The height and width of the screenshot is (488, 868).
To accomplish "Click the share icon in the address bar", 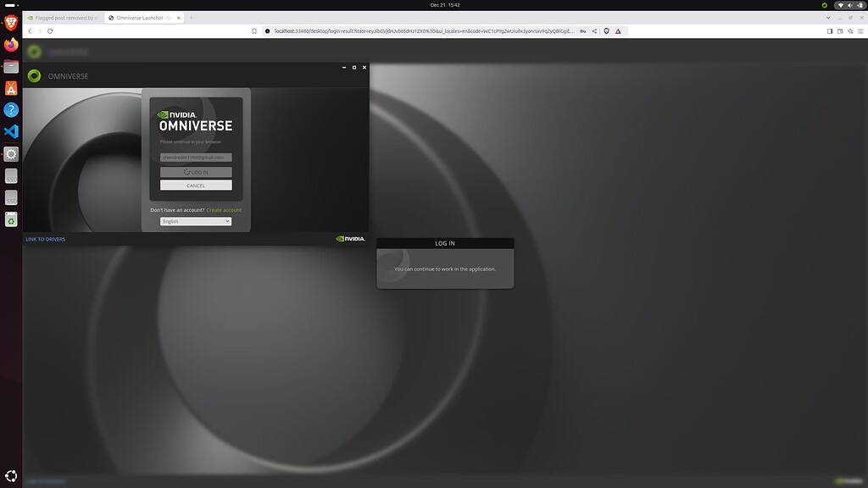I will tap(593, 30).
